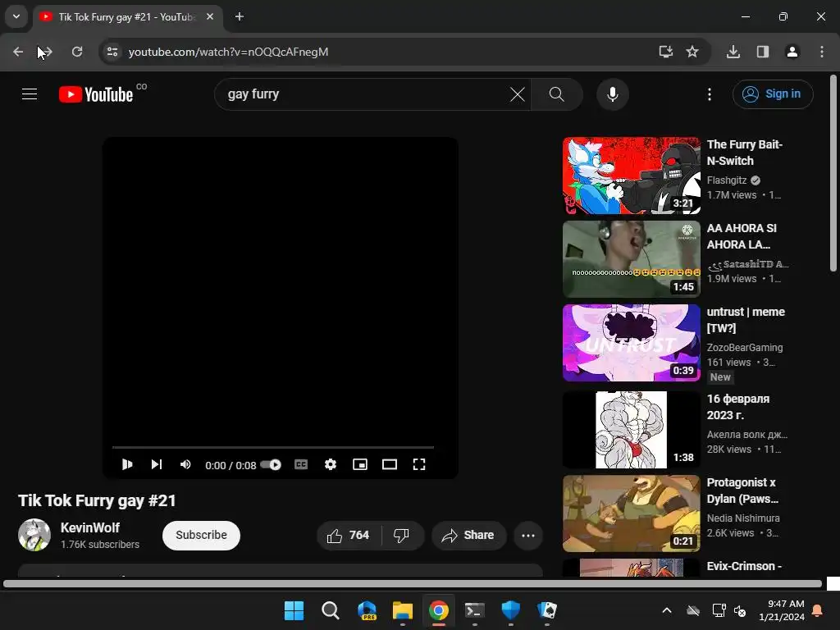The width and height of the screenshot is (840, 630).
Task: Toggle the autoplay switch
Action: pyautogui.click(x=271, y=464)
